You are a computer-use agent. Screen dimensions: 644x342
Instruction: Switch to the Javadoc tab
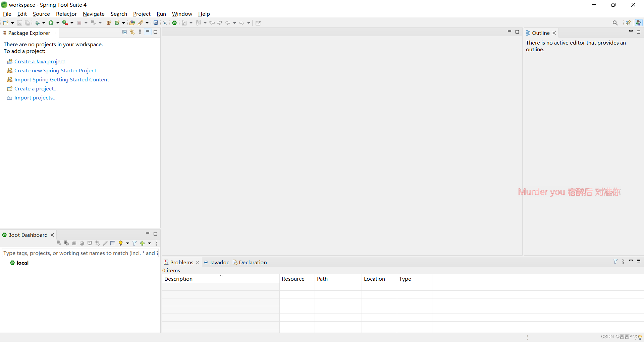[x=220, y=262]
